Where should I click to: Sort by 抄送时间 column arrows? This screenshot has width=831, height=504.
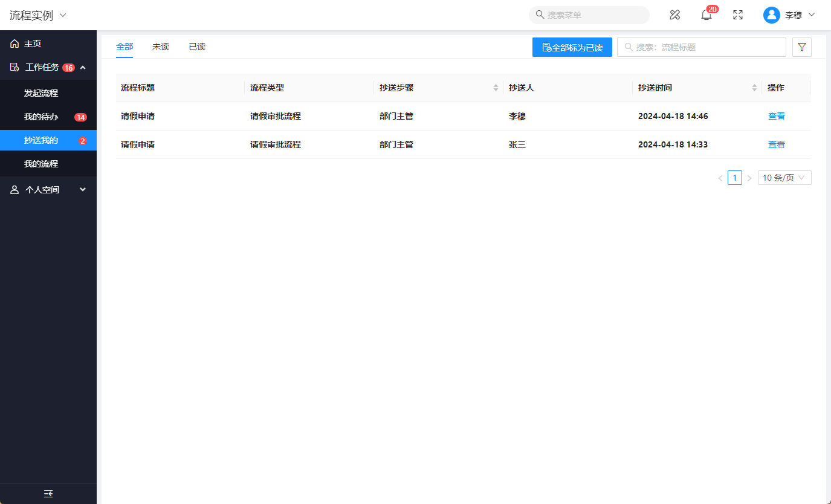754,88
